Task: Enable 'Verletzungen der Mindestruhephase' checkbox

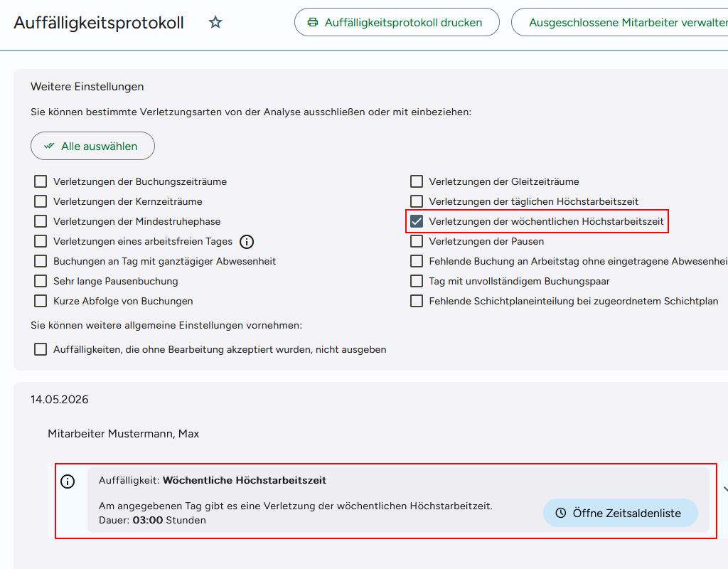Action: click(41, 221)
